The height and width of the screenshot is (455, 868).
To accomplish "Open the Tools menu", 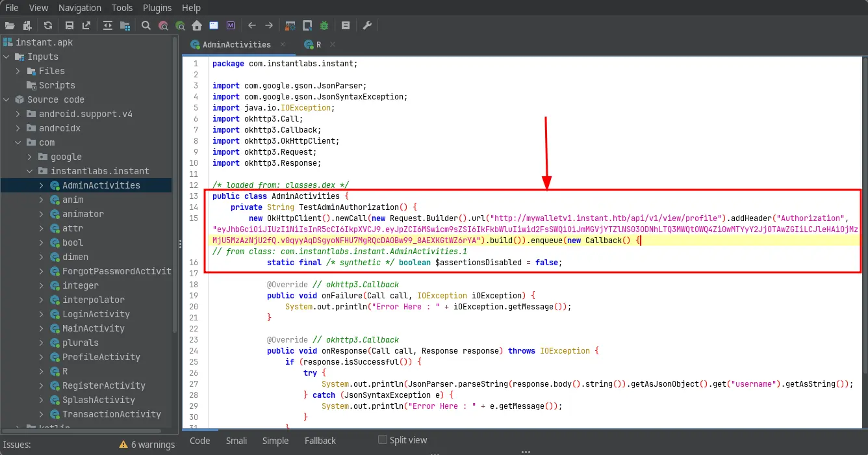I will click(122, 8).
